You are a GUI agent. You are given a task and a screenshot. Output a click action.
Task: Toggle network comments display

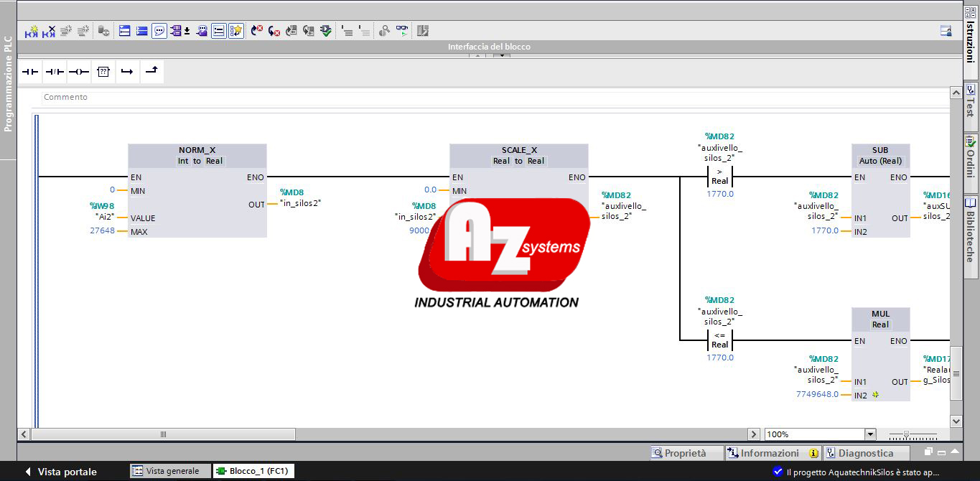219,31
